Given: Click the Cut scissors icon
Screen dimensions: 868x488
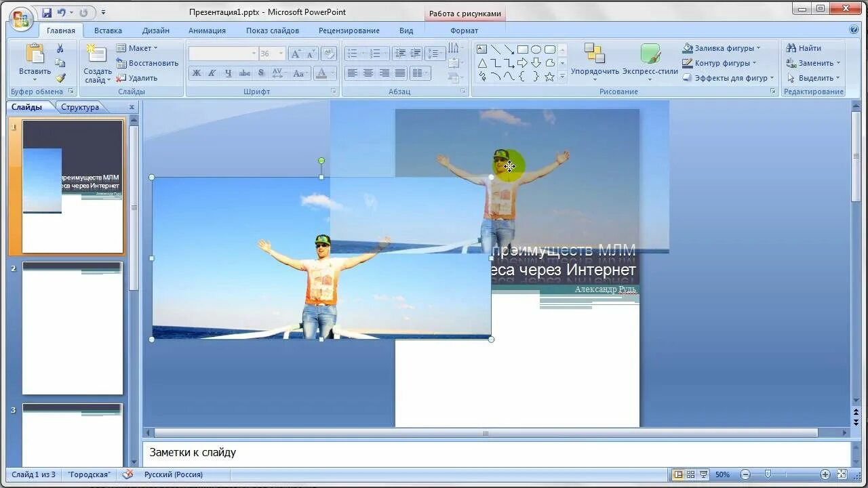Looking at the screenshot, I should (60, 48).
